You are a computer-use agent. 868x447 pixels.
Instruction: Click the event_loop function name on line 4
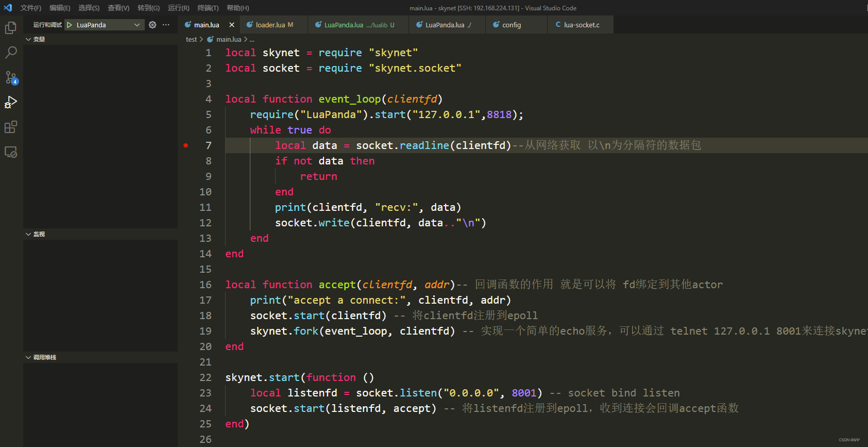349,99
